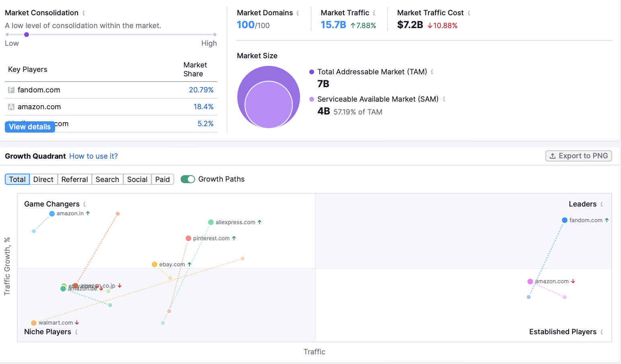The width and height of the screenshot is (621, 364).
Task: Select the amazon.com point in Established Players
Action: [530, 282]
